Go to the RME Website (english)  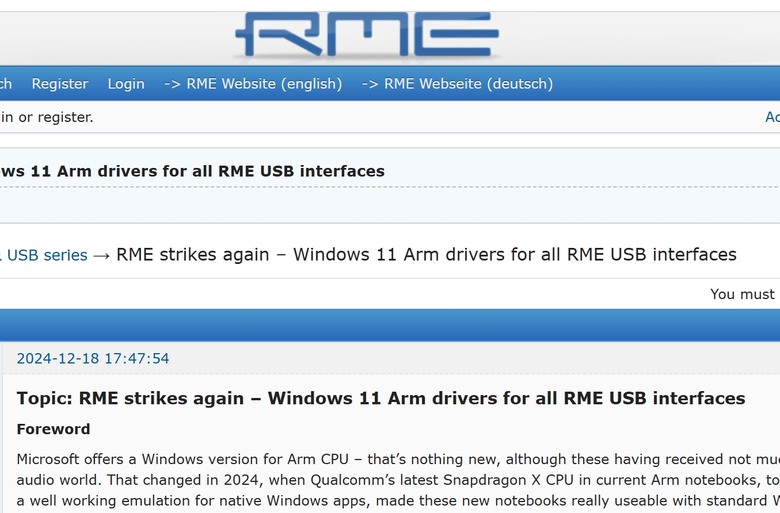coord(253,84)
